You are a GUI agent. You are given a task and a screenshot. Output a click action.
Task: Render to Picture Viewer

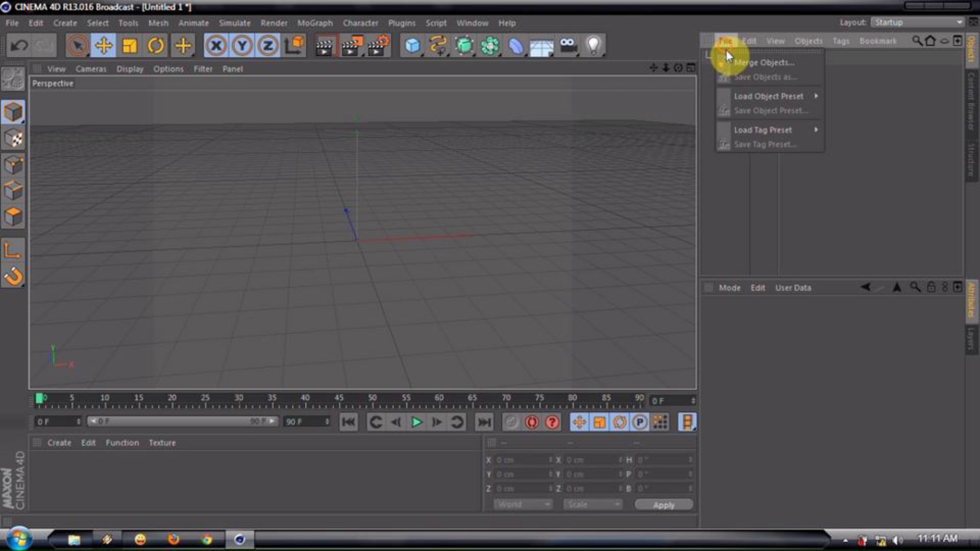click(x=351, y=45)
